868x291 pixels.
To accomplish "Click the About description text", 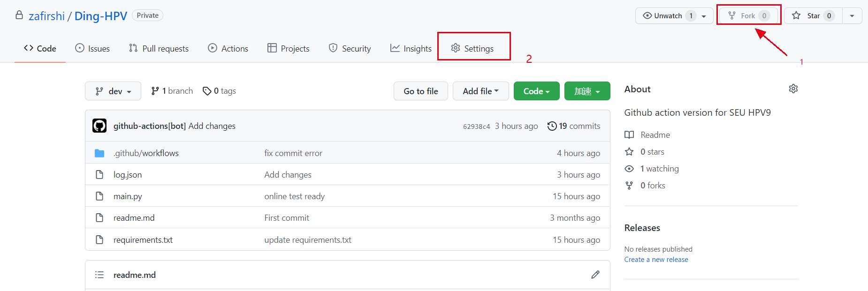I will point(698,112).
